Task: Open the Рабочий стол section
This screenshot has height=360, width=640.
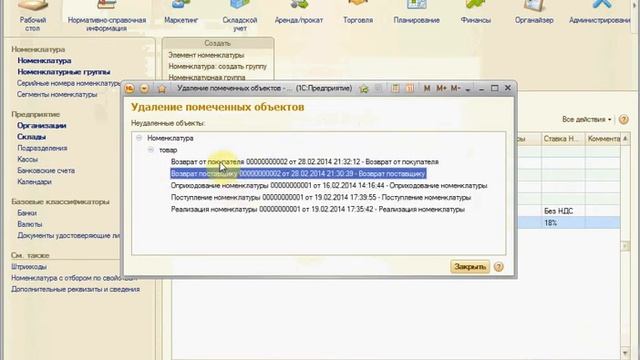Action: (33, 16)
